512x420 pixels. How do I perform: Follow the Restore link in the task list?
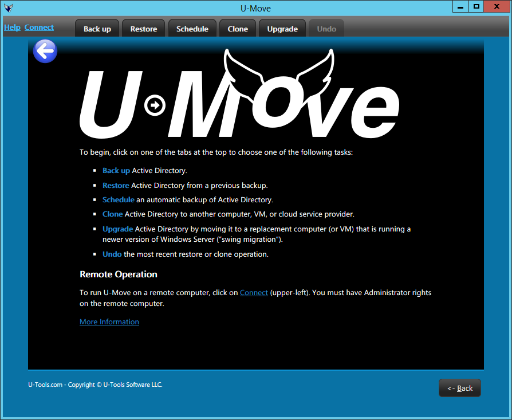(116, 185)
